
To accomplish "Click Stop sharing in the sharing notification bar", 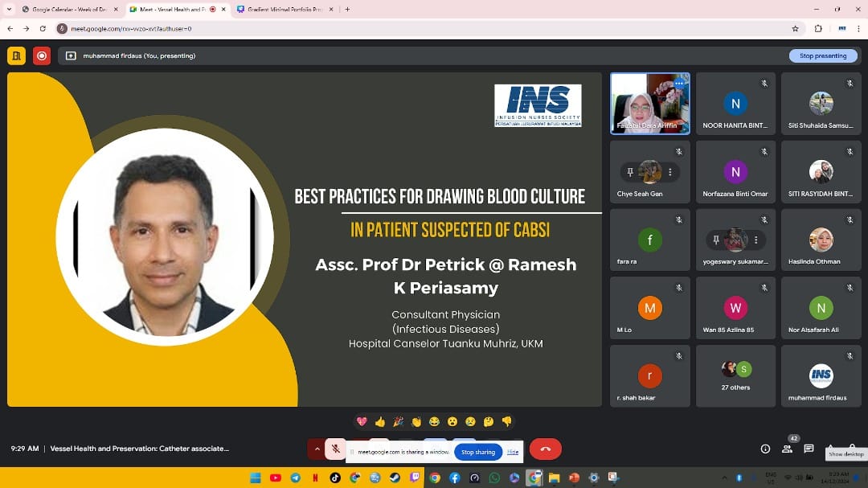I will pyautogui.click(x=477, y=452).
